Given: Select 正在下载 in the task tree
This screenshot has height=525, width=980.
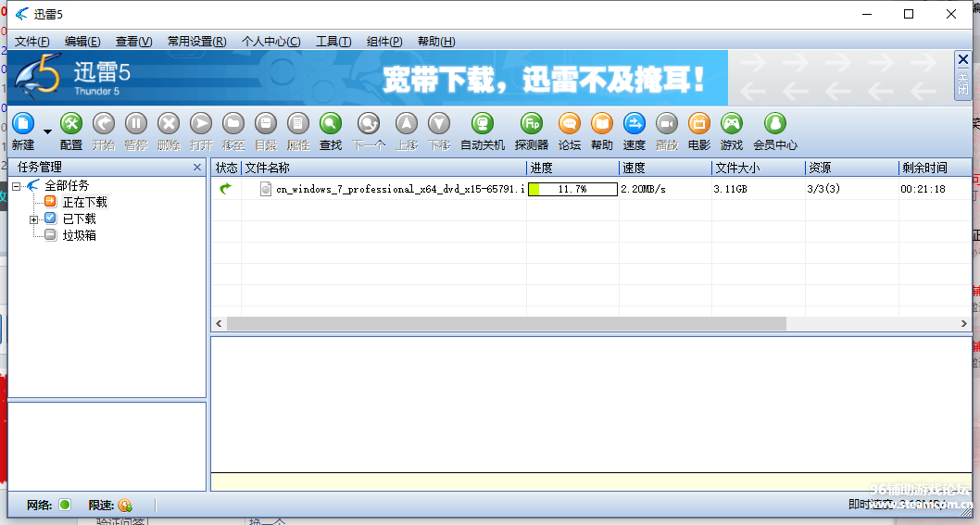Looking at the screenshot, I should tap(84, 202).
